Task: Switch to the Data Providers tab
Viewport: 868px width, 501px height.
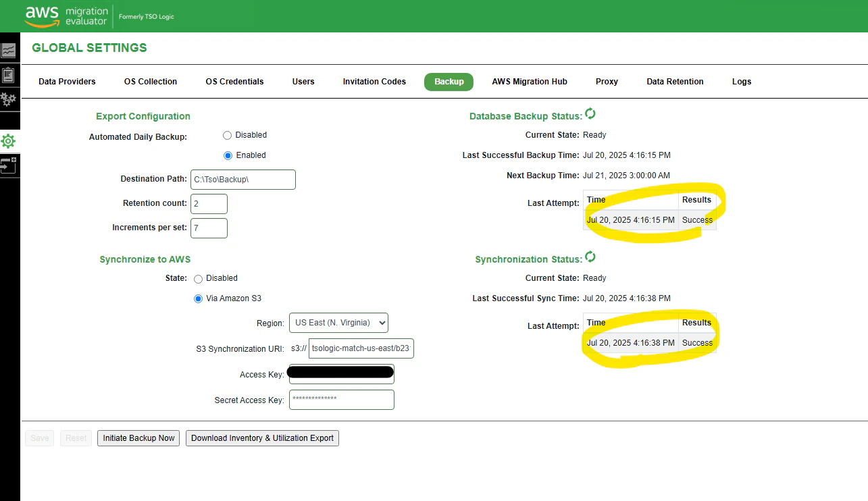Action: coord(67,82)
